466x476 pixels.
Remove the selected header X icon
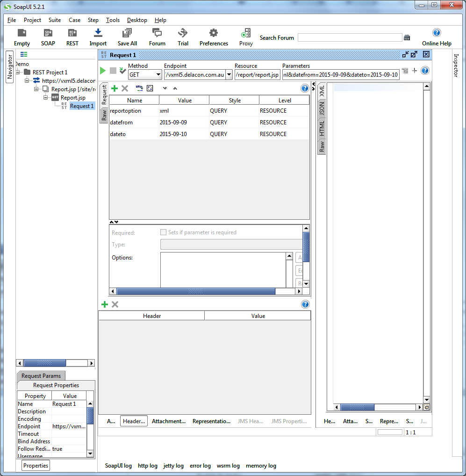[115, 304]
